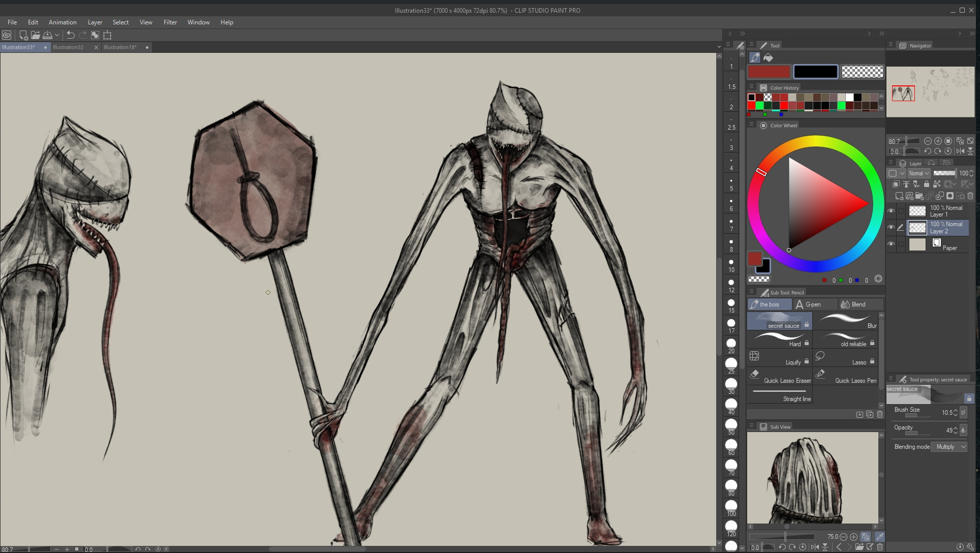Open the layer blending mode Normal dropdown

[919, 173]
